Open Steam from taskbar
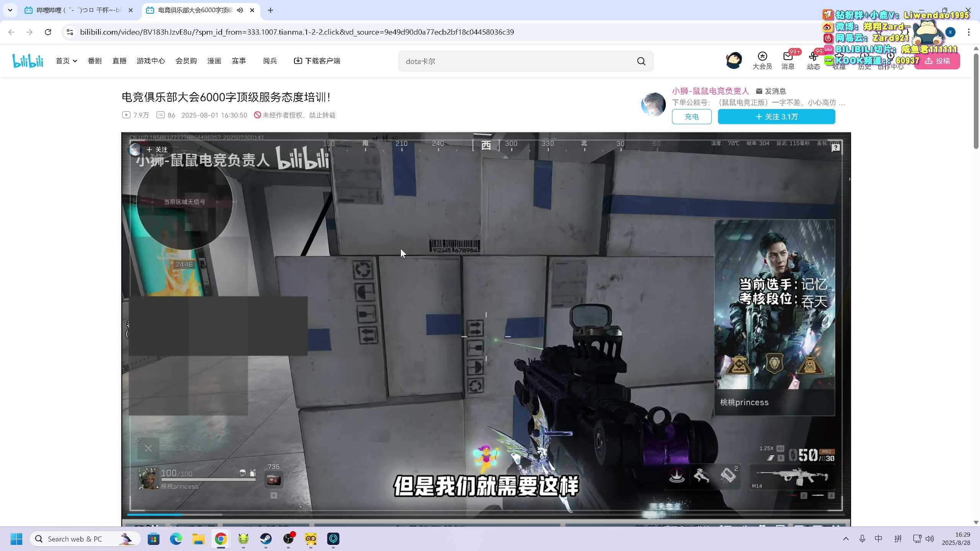Screen dimensions: 980x551 (x=266, y=539)
